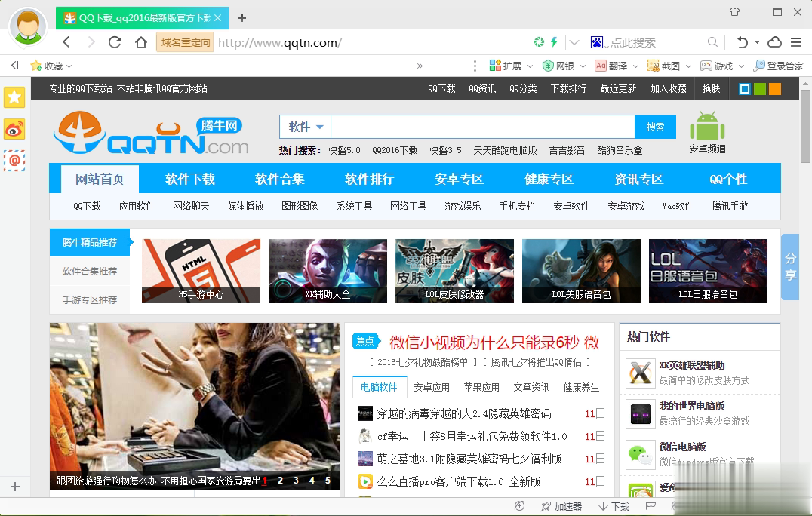This screenshot has width=812, height=516.
Task: Open the 软件排行 navigation tab
Action: coord(369,179)
